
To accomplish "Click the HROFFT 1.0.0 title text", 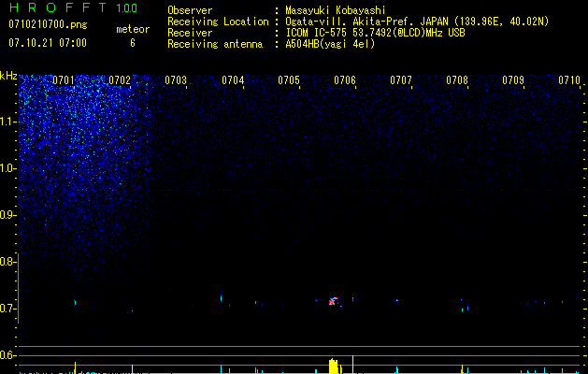I will coord(73,7).
